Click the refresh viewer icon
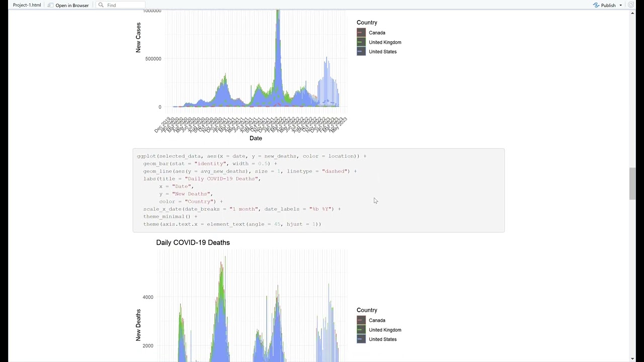The image size is (644, 362). [631, 5]
